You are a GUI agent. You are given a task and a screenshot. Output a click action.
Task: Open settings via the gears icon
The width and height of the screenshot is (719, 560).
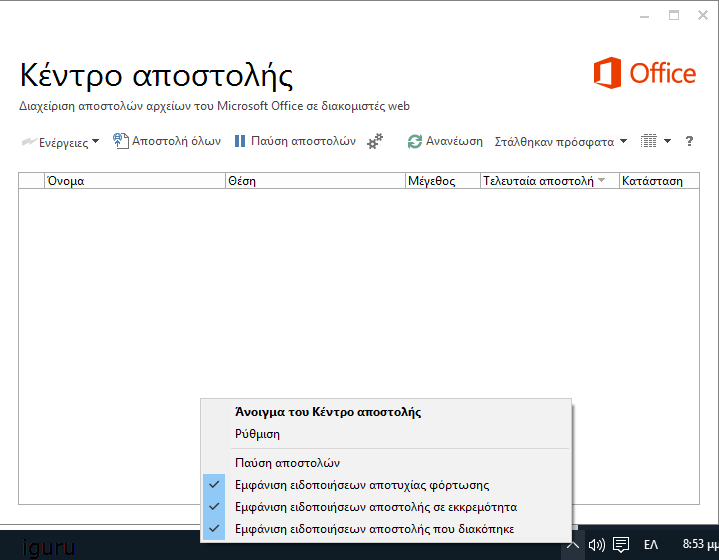click(x=375, y=141)
